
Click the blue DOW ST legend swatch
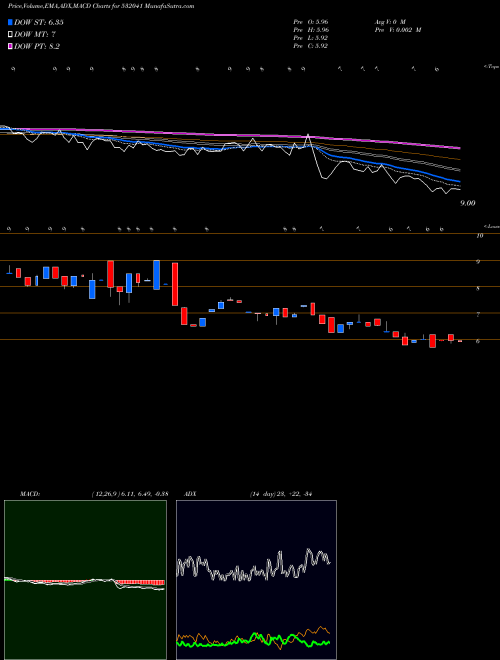coord(10,22)
